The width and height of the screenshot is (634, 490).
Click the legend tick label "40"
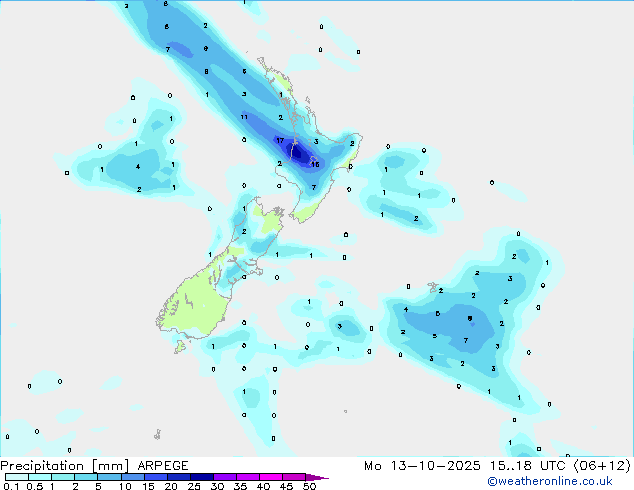263,486
